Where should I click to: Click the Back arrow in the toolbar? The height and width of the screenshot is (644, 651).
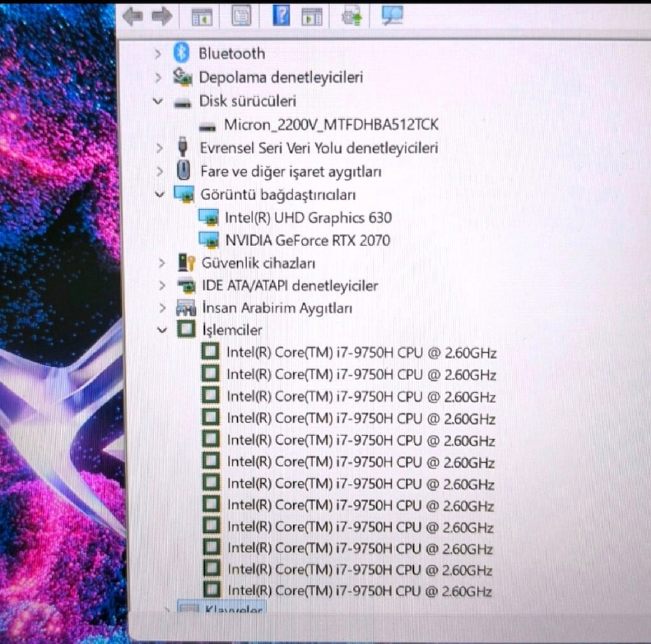pos(133,17)
